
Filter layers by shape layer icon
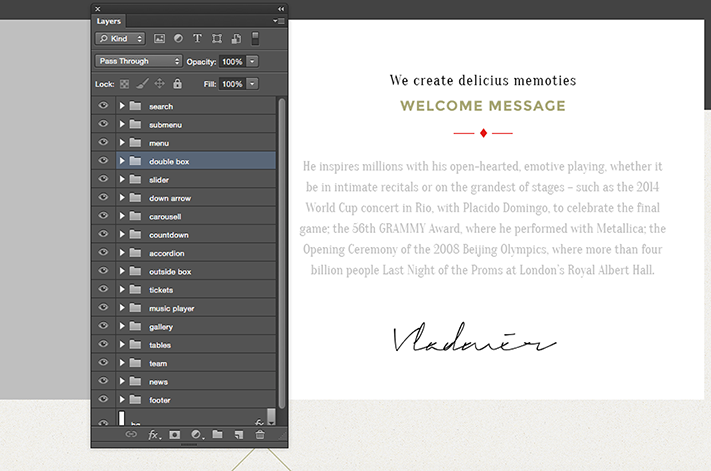point(217,39)
